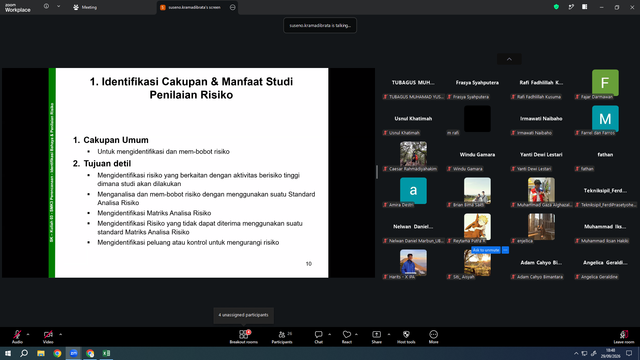Select Siti_Aisyah photo tile
The height and width of the screenshot is (360, 640).
point(478,262)
